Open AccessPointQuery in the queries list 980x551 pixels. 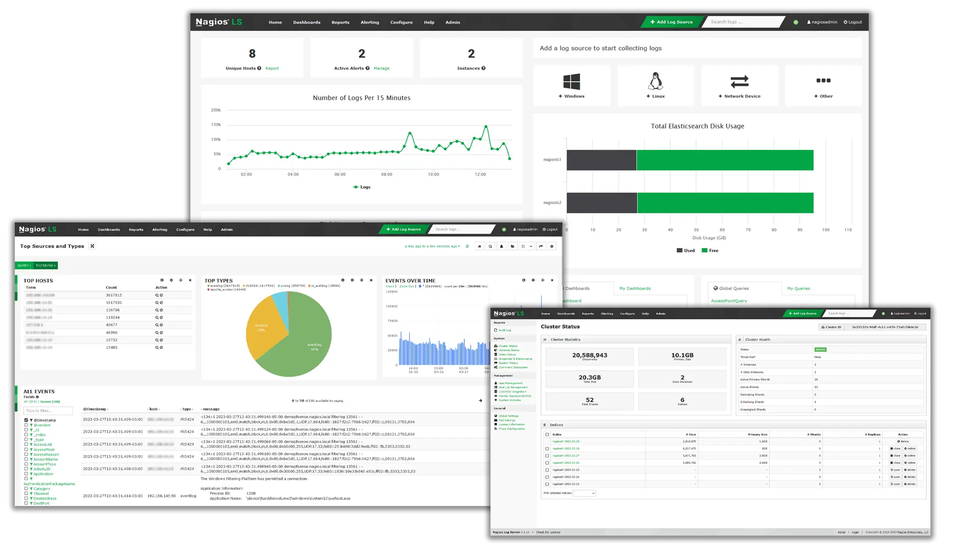728,301
